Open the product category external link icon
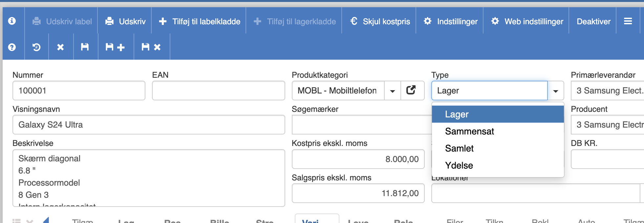Image resolution: width=644 pixels, height=223 pixels. coord(411,90)
